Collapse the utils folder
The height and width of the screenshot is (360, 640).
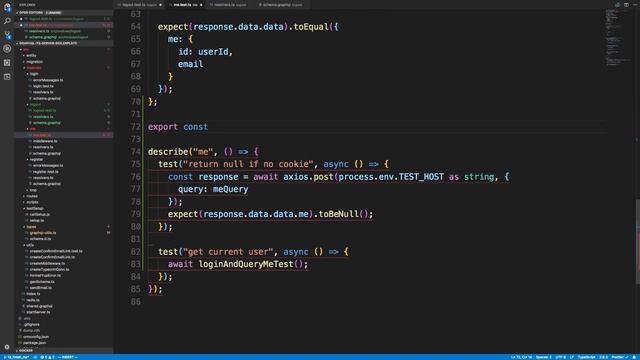click(x=30, y=245)
